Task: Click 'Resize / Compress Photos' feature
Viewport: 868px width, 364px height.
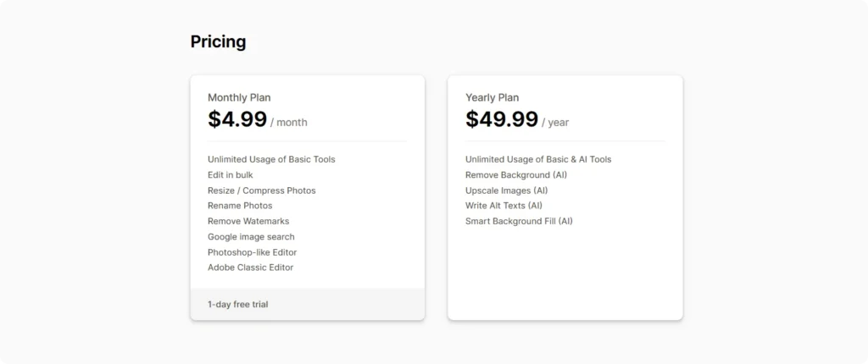Action: [x=262, y=190]
